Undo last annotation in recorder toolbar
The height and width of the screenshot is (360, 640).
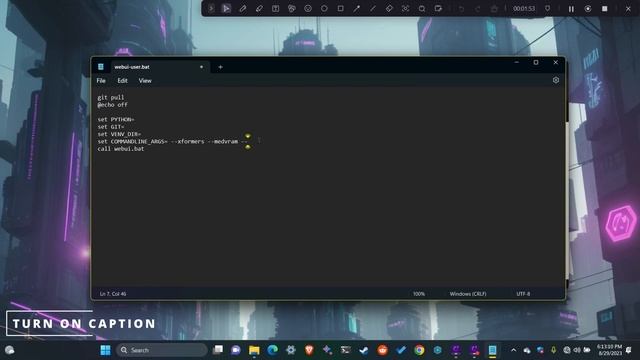tap(461, 9)
